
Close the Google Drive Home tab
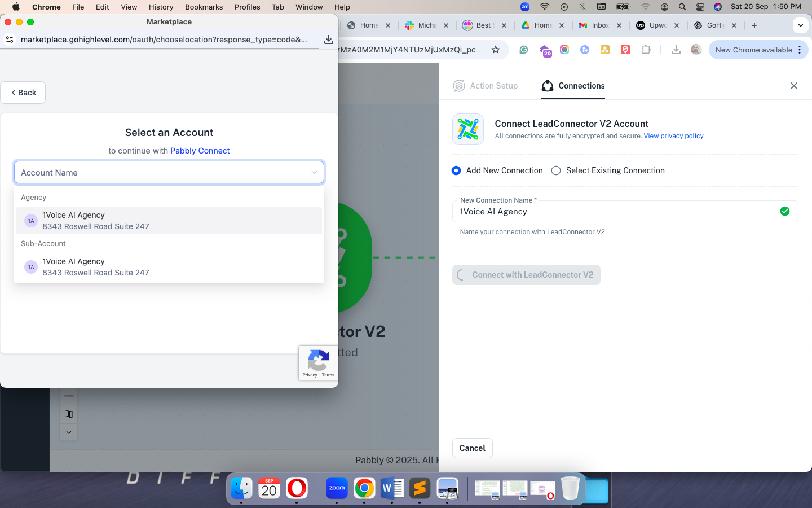[562, 25]
